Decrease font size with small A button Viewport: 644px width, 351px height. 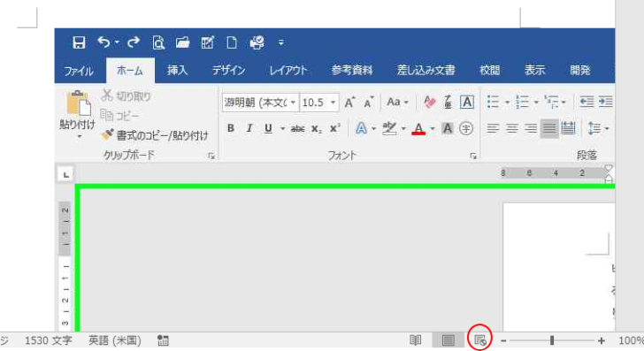click(368, 103)
